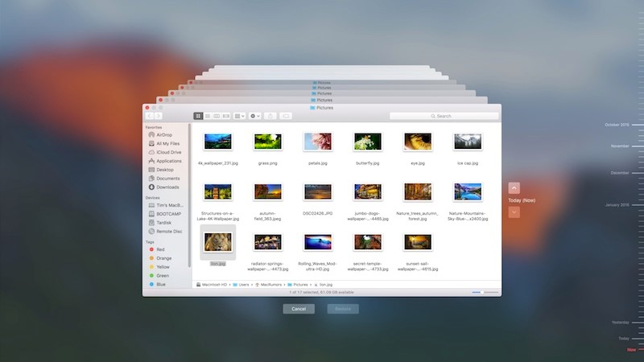This screenshot has width=644, height=362.
Task: Open the Arrange items dropdown
Action: coord(239,116)
